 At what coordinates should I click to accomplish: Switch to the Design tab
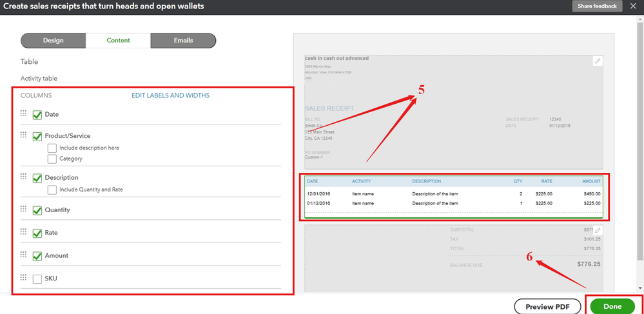tap(54, 40)
